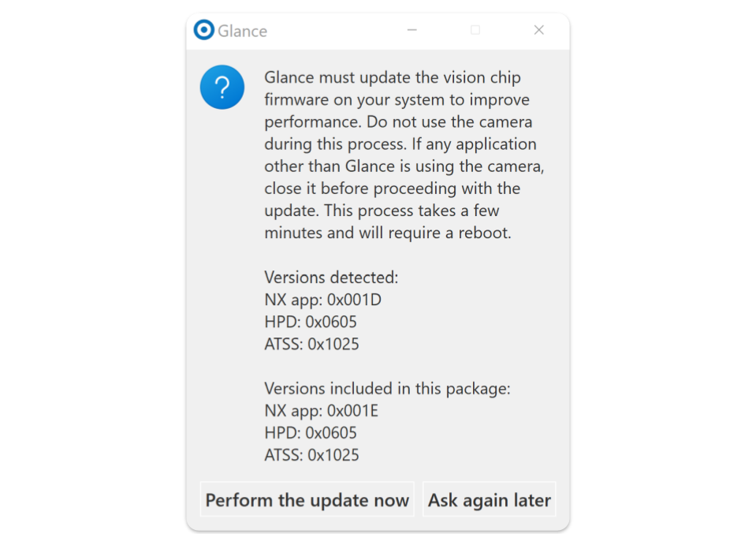Image resolution: width=756 pixels, height=534 pixels.
Task: Click the Glance logo icon in title bar
Action: pos(204,30)
